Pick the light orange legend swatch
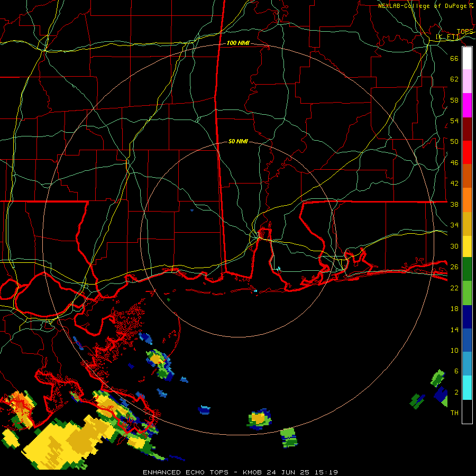The height and width of the screenshot is (476, 476). [x=467, y=200]
